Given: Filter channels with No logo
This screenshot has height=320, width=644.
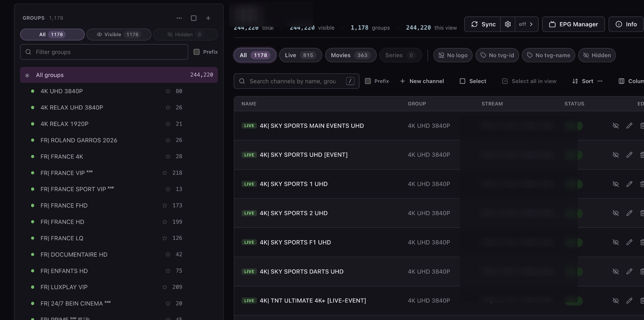Looking at the screenshot, I should point(453,55).
